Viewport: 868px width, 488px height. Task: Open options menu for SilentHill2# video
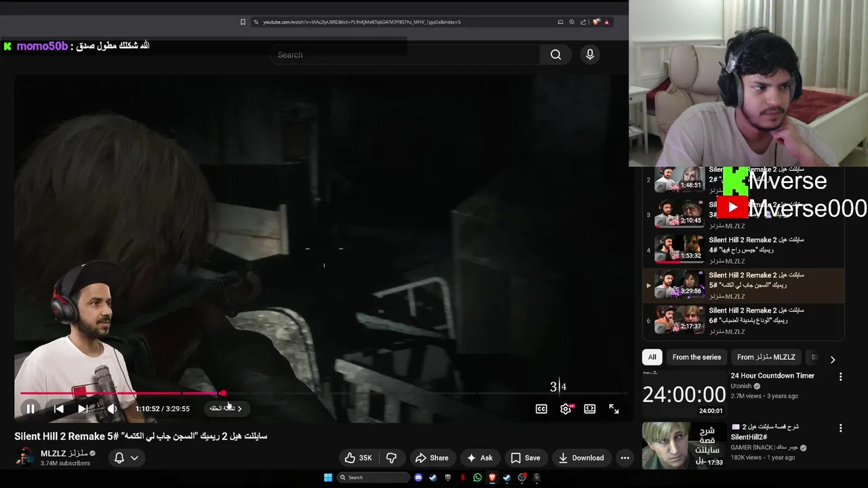click(840, 428)
